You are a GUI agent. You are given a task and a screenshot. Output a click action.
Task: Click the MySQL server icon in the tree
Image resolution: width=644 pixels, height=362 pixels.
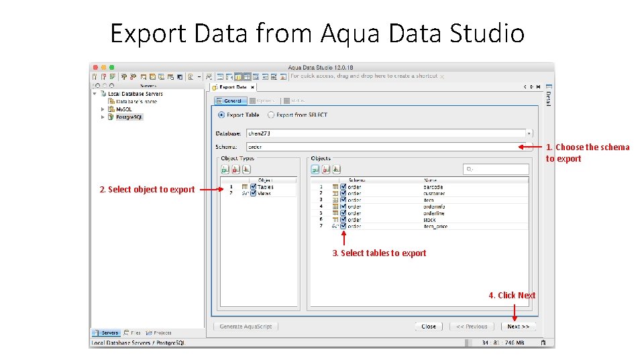[x=111, y=109]
